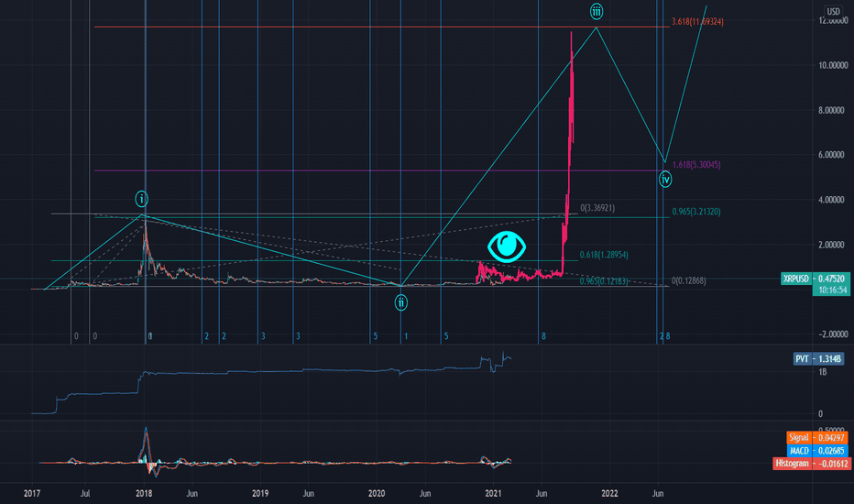Click the 8.00000 price axis label
Viewport: 854px width, 504px height.
[831, 110]
